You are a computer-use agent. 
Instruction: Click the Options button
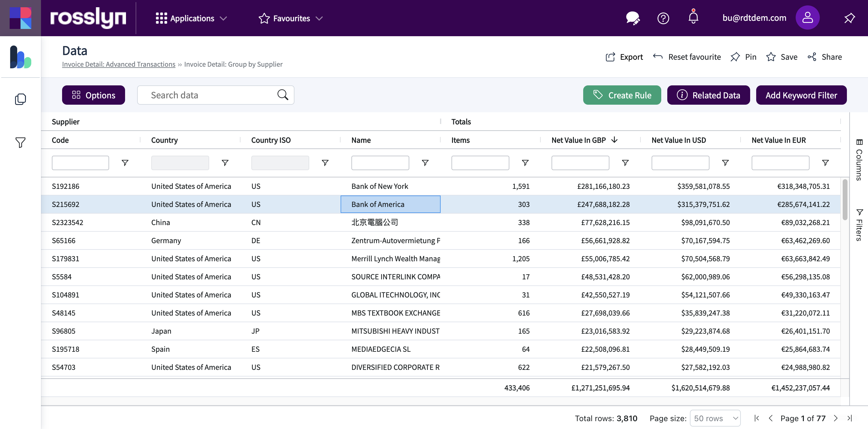93,95
